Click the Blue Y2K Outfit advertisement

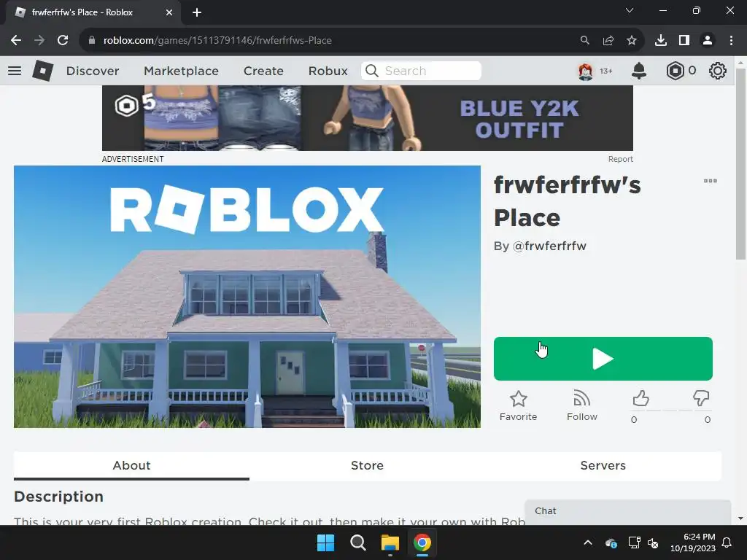click(368, 118)
